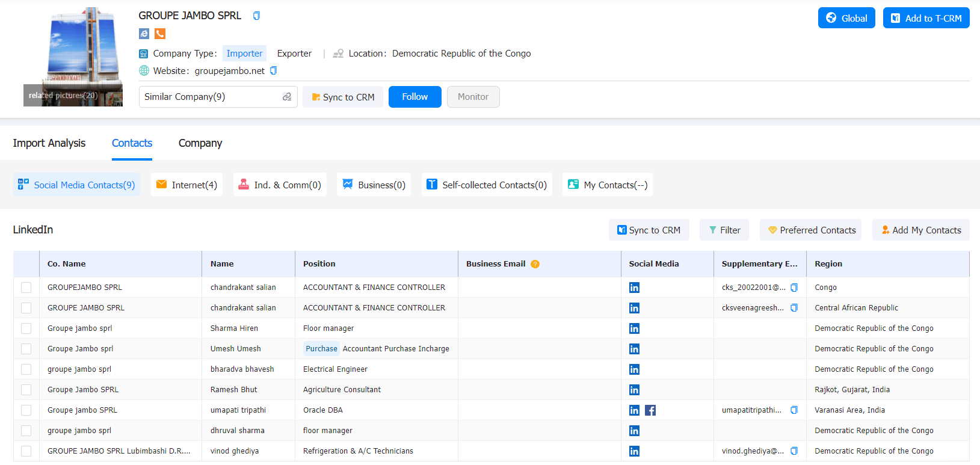Copy the umapatitripathi supplementary email
Viewport: 980px width, 465px height.
[794, 410]
